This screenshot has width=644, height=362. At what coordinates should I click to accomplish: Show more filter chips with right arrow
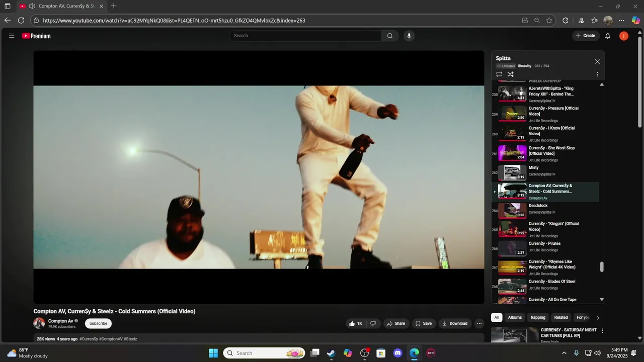598,318
